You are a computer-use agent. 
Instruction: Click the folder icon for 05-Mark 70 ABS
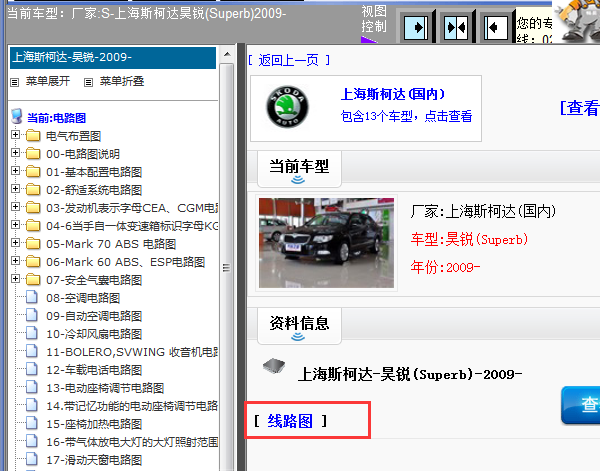click(33, 243)
